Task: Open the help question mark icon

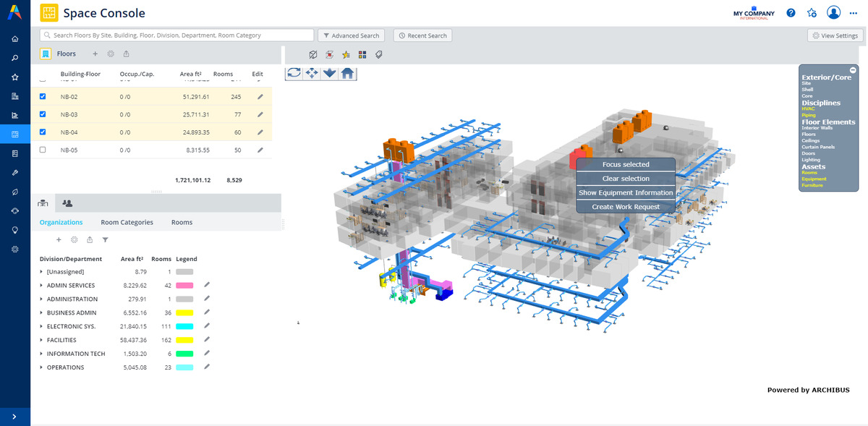Action: [791, 13]
